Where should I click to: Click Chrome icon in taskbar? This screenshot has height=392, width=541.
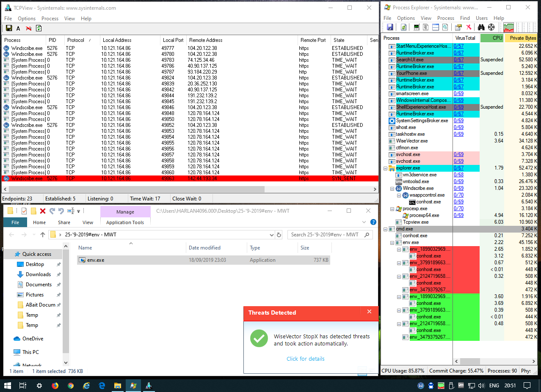[x=71, y=386]
